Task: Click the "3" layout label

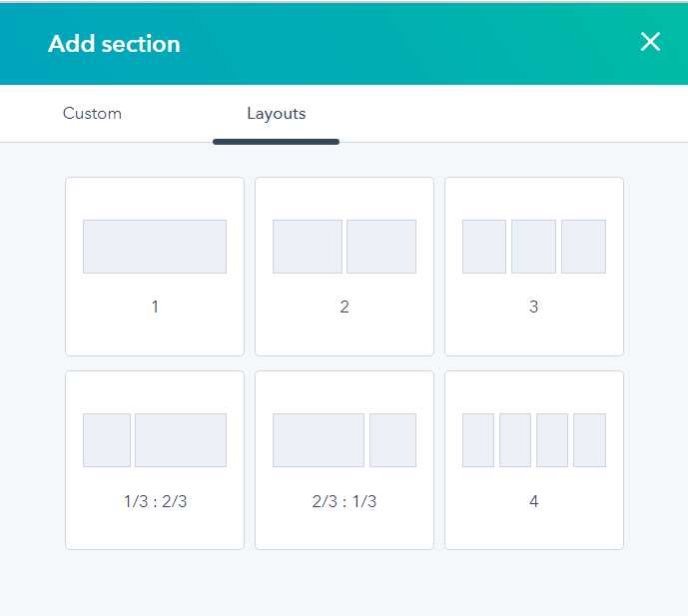Action: tap(534, 307)
